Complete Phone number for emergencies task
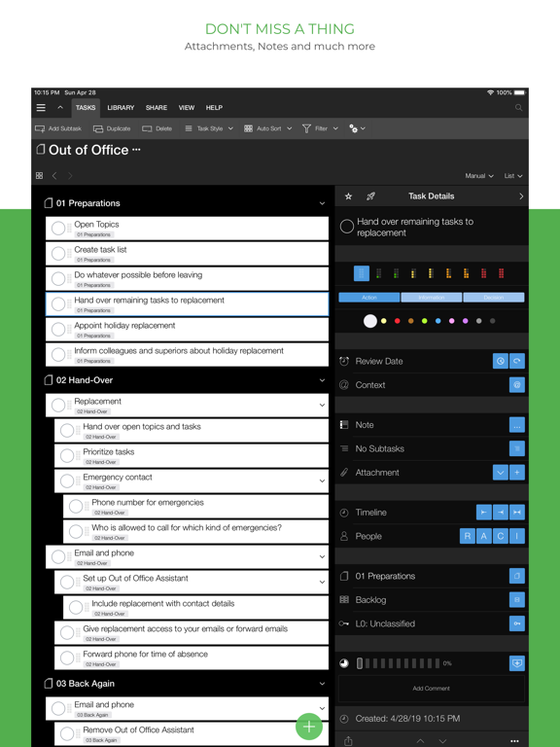Image resolution: width=560 pixels, height=747 pixels. click(x=76, y=506)
